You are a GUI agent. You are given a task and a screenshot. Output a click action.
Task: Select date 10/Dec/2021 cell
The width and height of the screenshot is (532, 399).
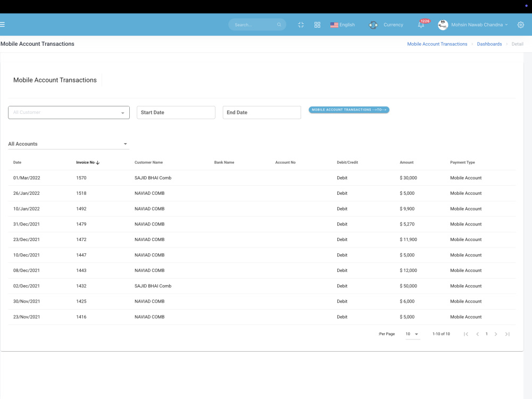[27, 255]
